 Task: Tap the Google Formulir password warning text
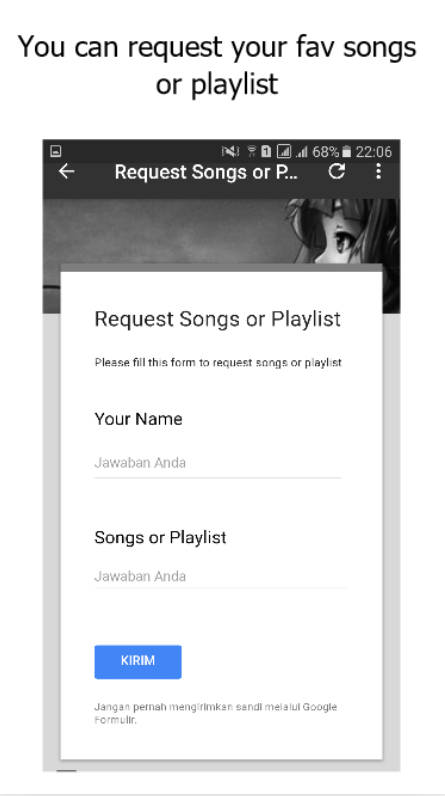click(x=216, y=713)
